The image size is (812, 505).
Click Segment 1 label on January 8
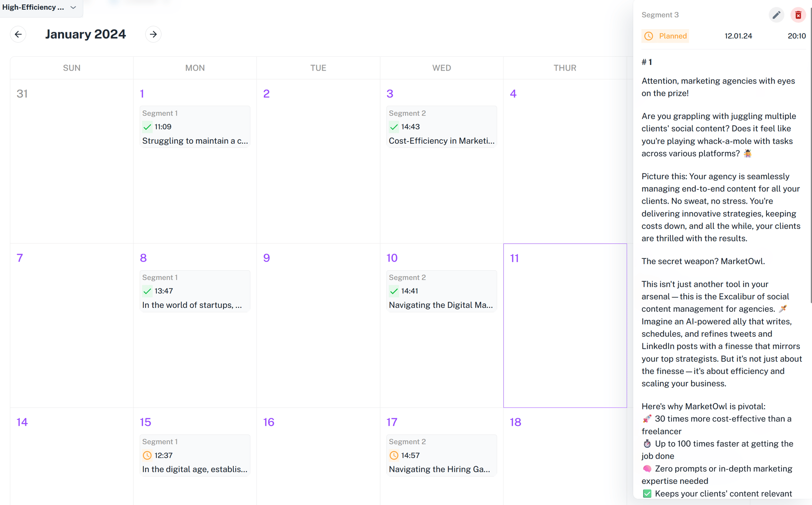pos(160,278)
